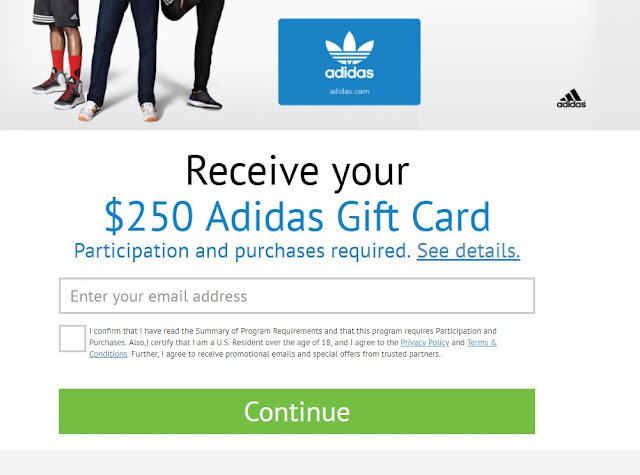Click the person in dark blue jeans
Viewport: 640px width, 475px height.
122,57
